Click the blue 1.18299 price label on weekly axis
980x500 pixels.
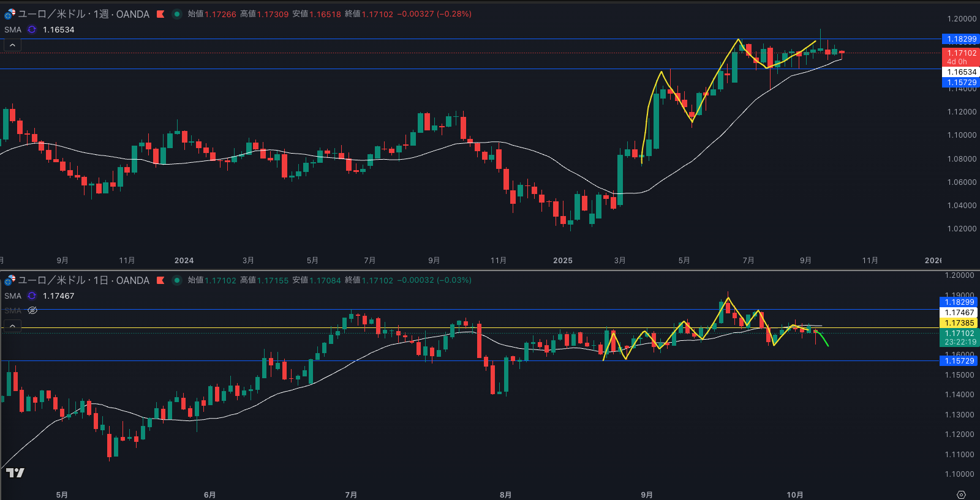961,39
